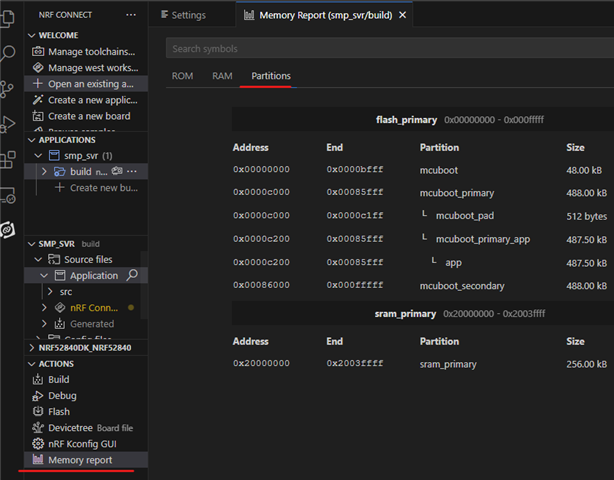Click the app partition name

click(453, 262)
